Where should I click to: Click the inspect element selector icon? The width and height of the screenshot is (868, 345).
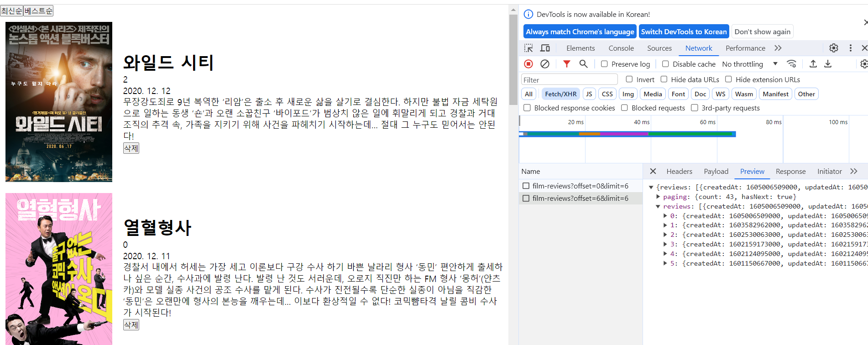click(528, 48)
